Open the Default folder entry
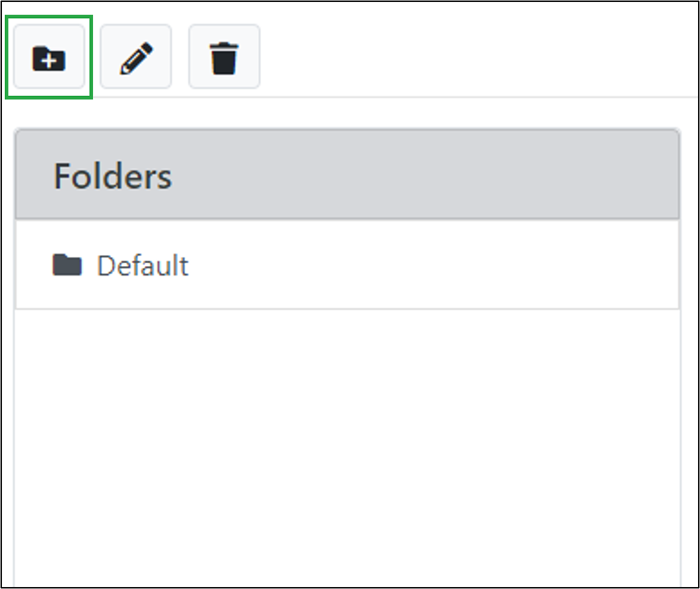The image size is (700, 589). pos(142,265)
